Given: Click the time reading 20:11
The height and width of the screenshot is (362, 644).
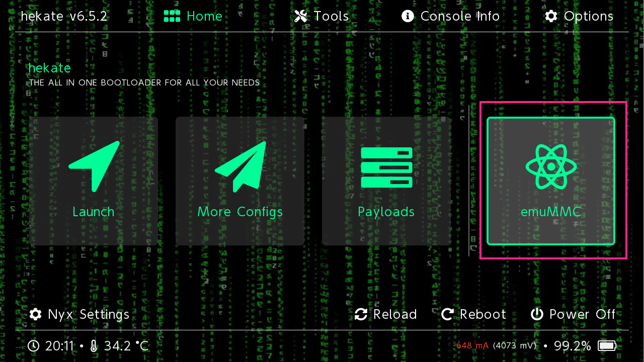Looking at the screenshot, I should [59, 346].
